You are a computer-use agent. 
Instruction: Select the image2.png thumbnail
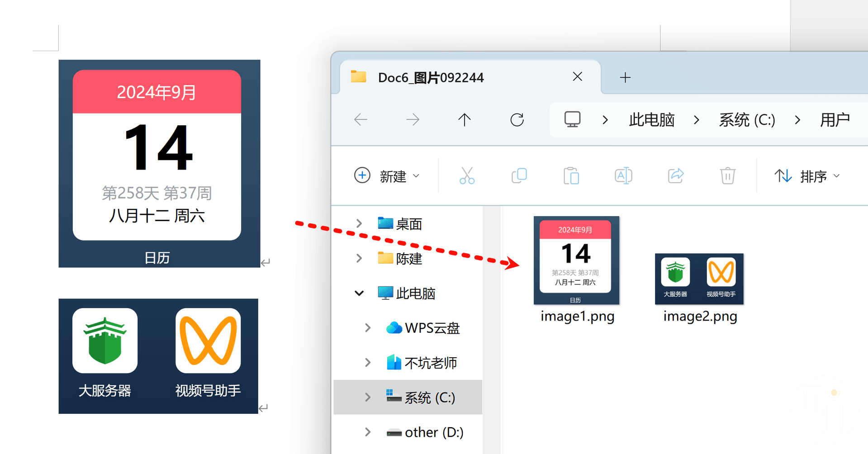699,279
